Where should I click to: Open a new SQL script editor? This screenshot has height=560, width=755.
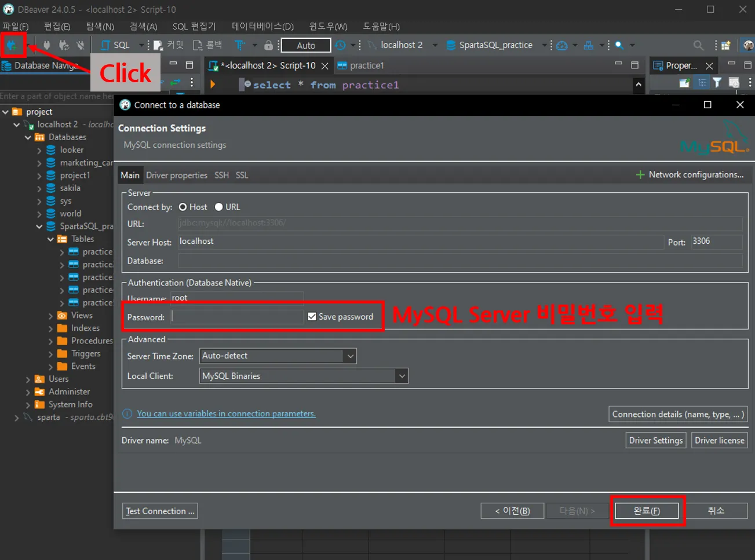tap(115, 45)
